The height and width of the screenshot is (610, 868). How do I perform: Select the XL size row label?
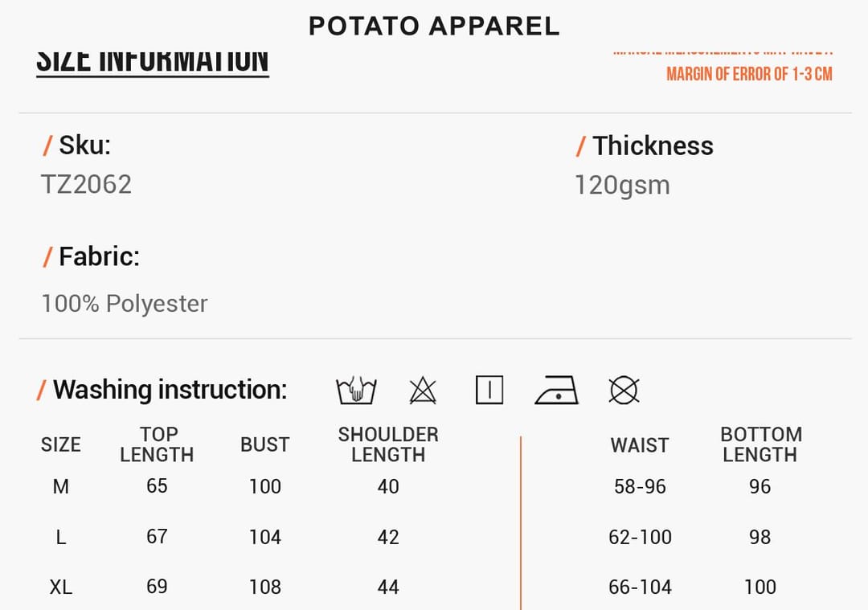[61, 587]
